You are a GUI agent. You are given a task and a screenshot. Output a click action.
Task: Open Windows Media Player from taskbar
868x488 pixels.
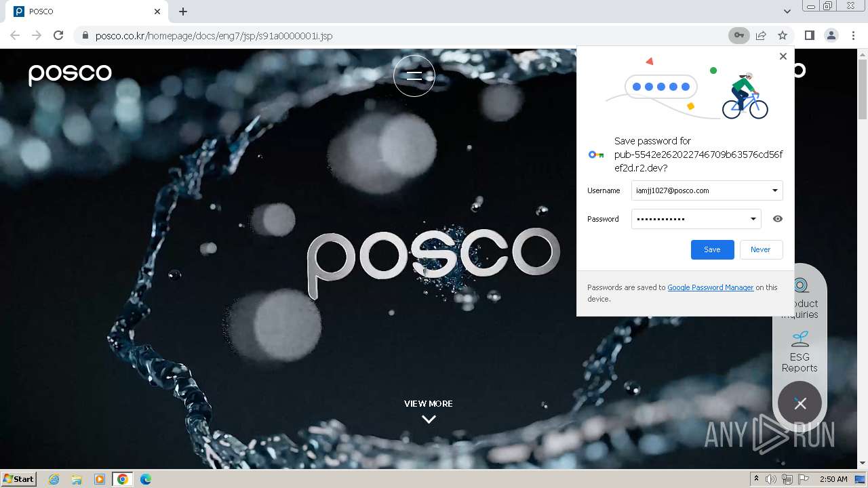pos(100,479)
